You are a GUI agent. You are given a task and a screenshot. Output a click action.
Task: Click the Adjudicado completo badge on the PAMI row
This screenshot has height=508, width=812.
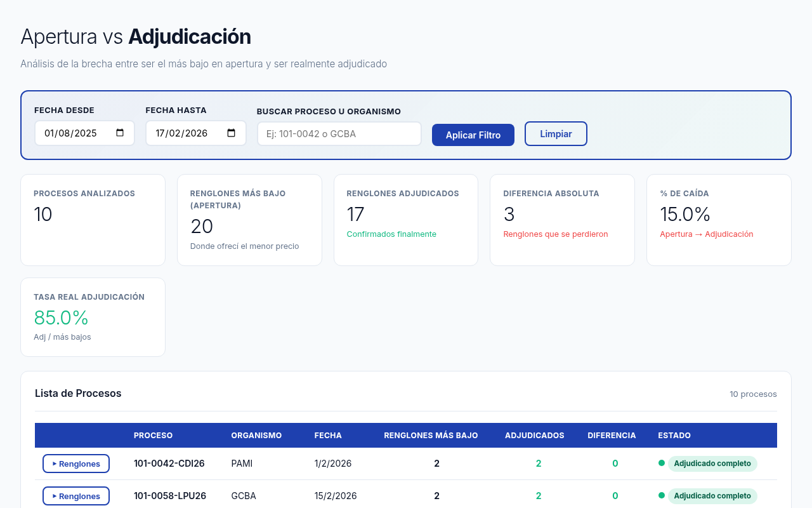[x=712, y=464]
